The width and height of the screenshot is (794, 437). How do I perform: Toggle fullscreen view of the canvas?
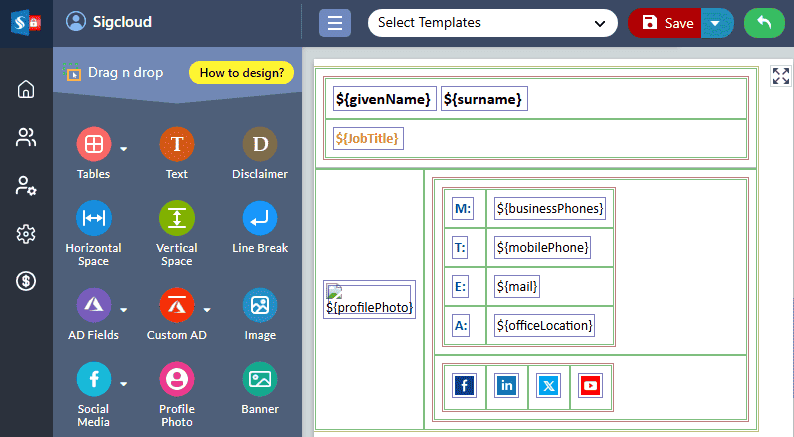pyautogui.click(x=780, y=77)
